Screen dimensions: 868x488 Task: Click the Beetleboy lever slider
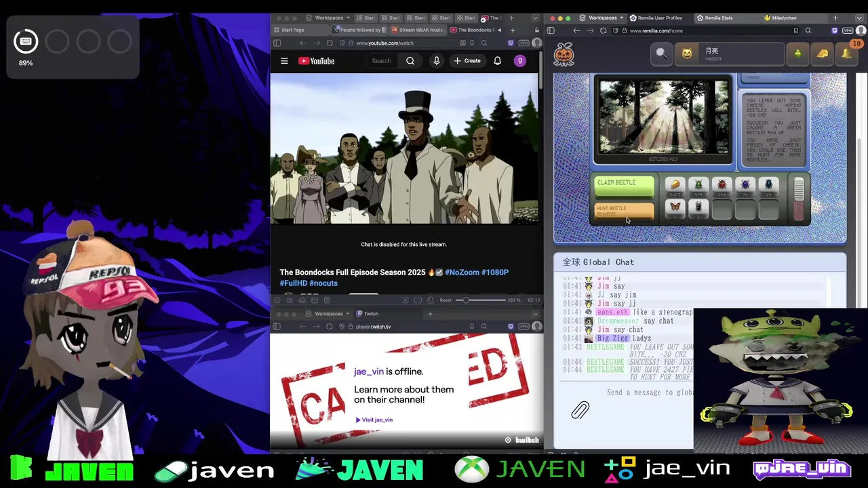point(799,199)
